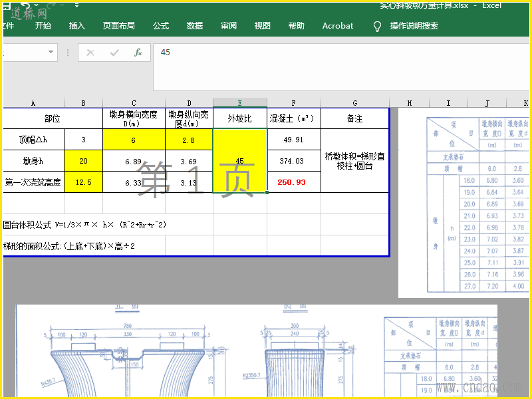The image size is (532, 399).
Task: Click the Acrobat ribbon tab
Action: (x=338, y=26)
